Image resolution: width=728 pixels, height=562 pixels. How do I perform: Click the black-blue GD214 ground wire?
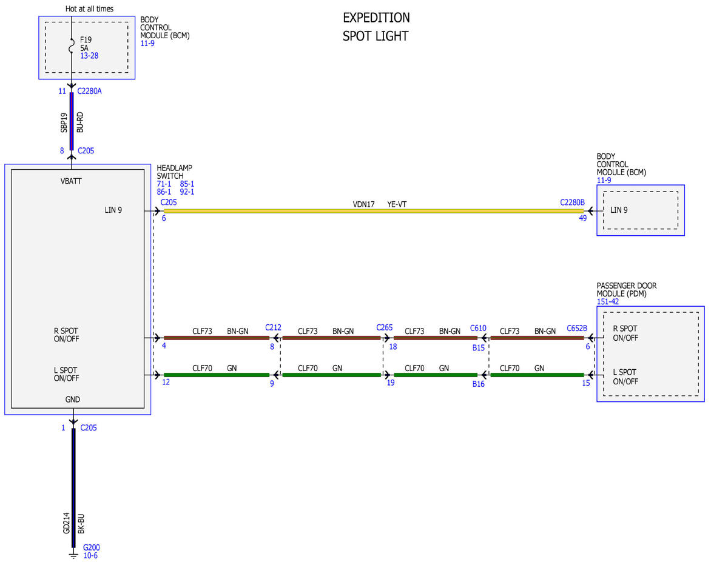[73, 487]
